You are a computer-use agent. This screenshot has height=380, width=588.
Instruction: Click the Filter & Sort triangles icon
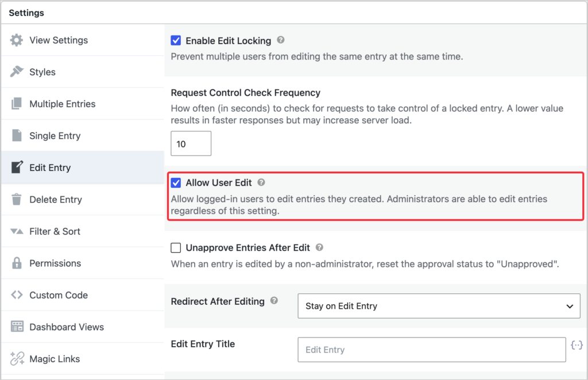(x=17, y=231)
